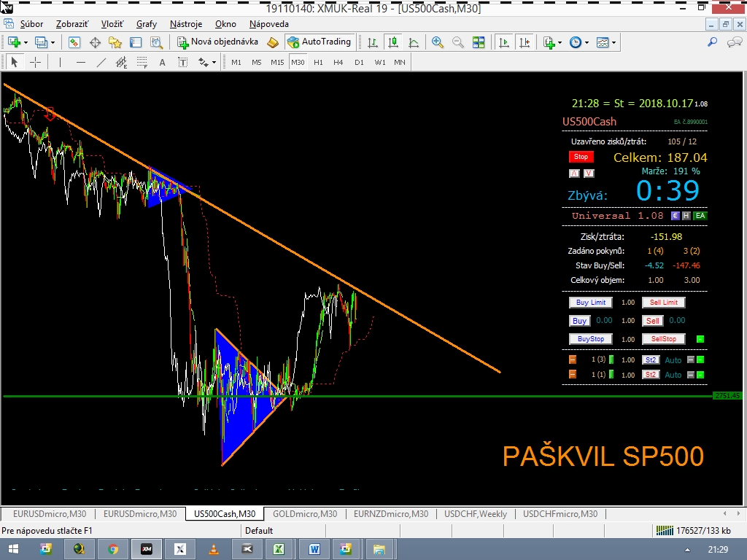Image resolution: width=747 pixels, height=560 pixels.
Task: Open the chat bubbles icon
Action: pos(734,42)
